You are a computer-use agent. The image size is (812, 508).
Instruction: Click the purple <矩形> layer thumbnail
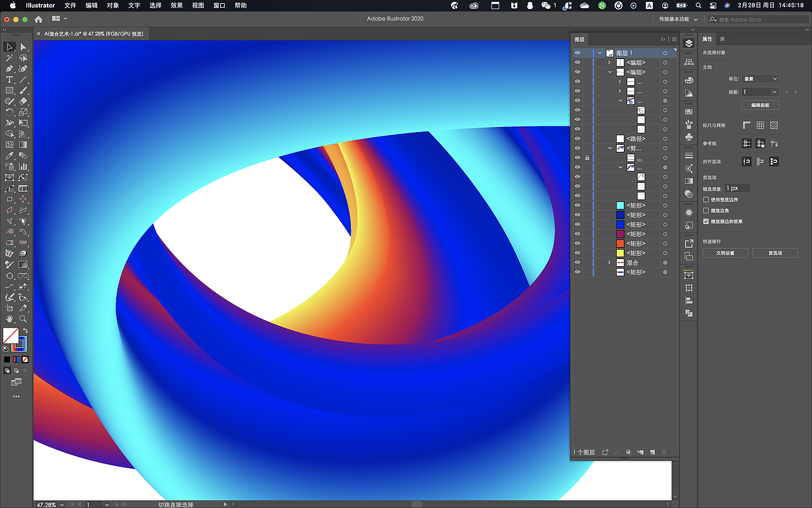pyautogui.click(x=620, y=234)
